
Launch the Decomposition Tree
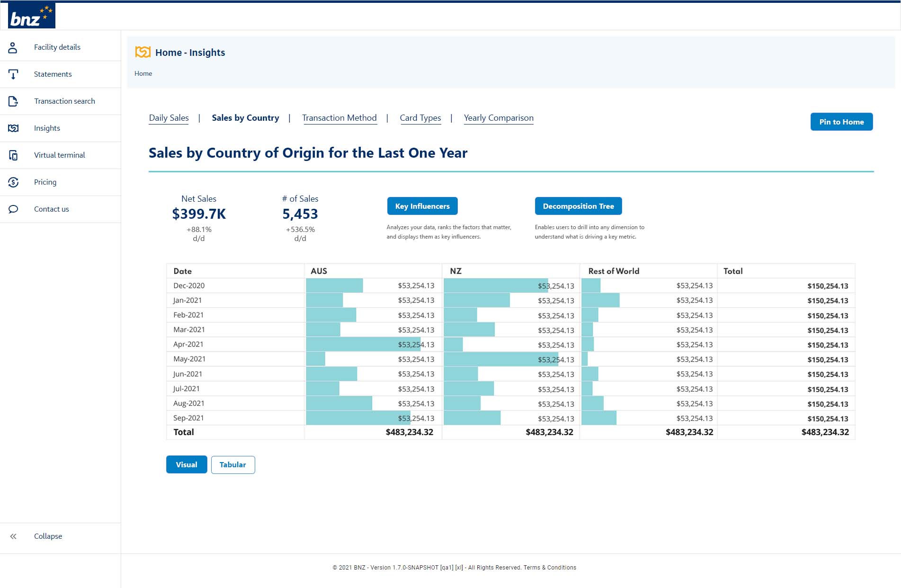(579, 206)
